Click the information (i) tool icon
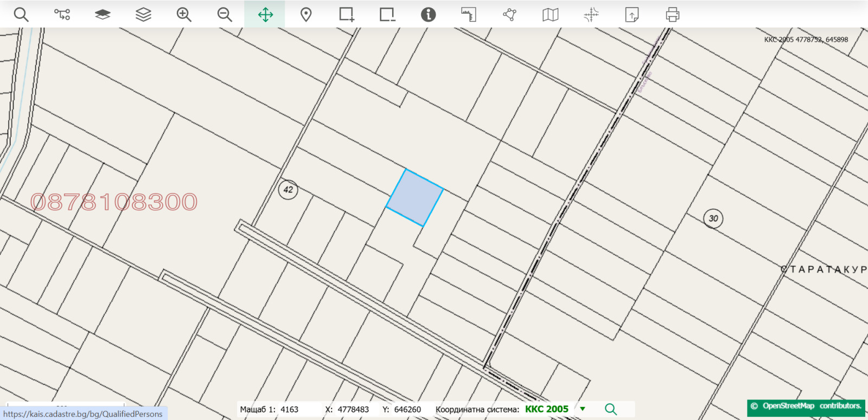Image resolution: width=868 pixels, height=420 pixels. coord(428,15)
